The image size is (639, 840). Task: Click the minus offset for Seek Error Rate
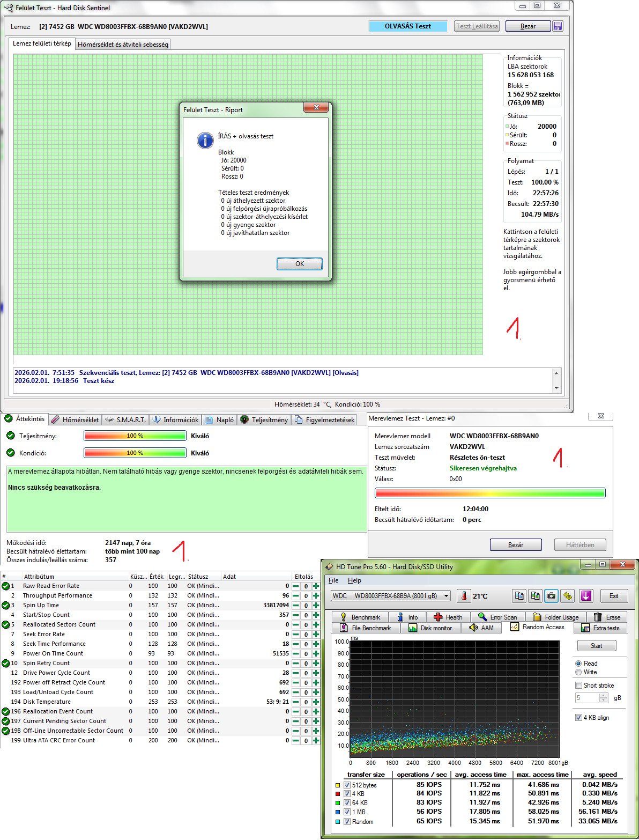[x=295, y=635]
